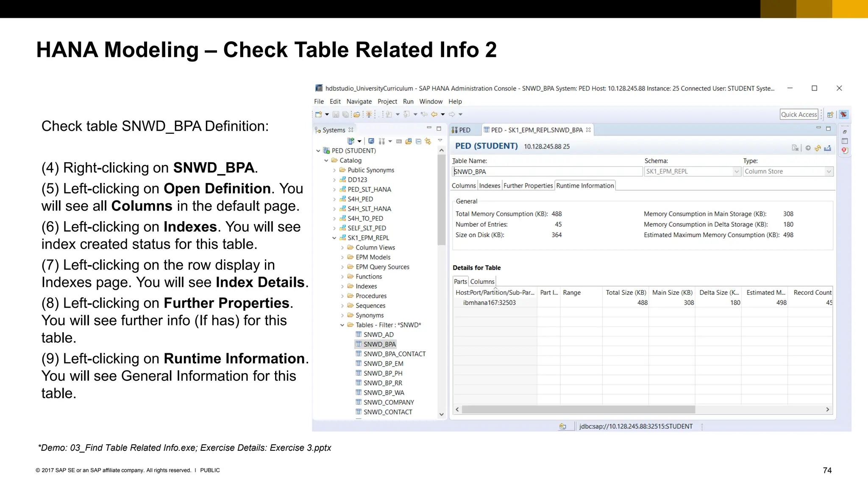Click the Quick Access search field
The height and width of the screenshot is (488, 868).
click(799, 115)
